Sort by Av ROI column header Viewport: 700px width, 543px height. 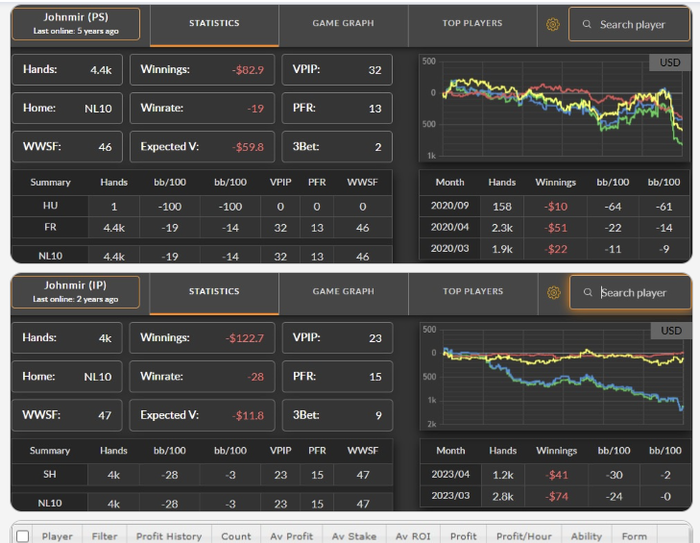pos(413,536)
